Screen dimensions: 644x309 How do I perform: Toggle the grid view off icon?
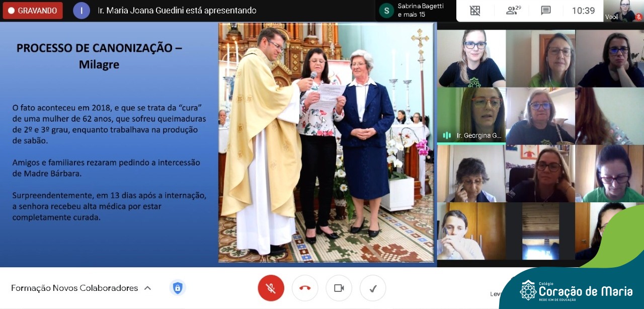tap(475, 11)
